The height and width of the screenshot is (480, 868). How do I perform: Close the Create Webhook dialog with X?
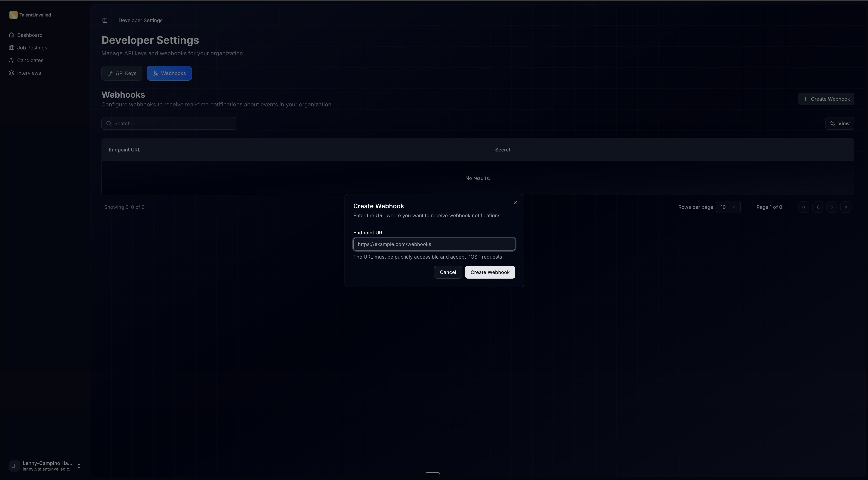point(515,203)
